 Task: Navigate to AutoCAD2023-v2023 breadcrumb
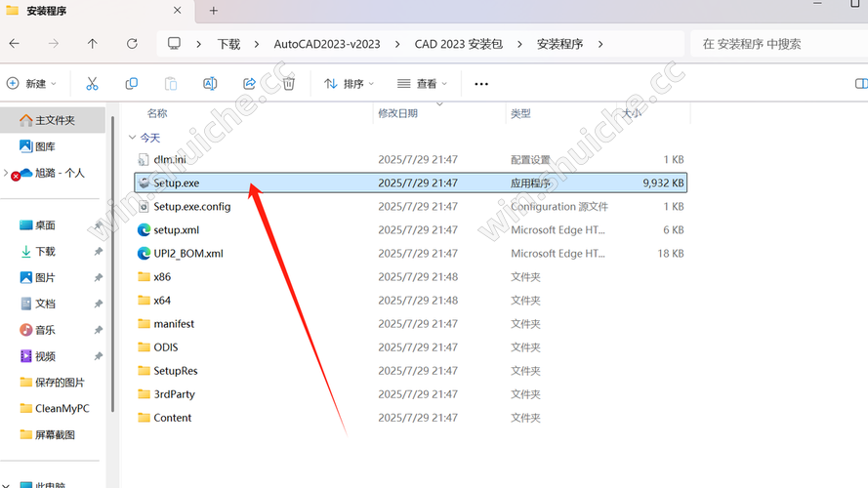click(327, 44)
